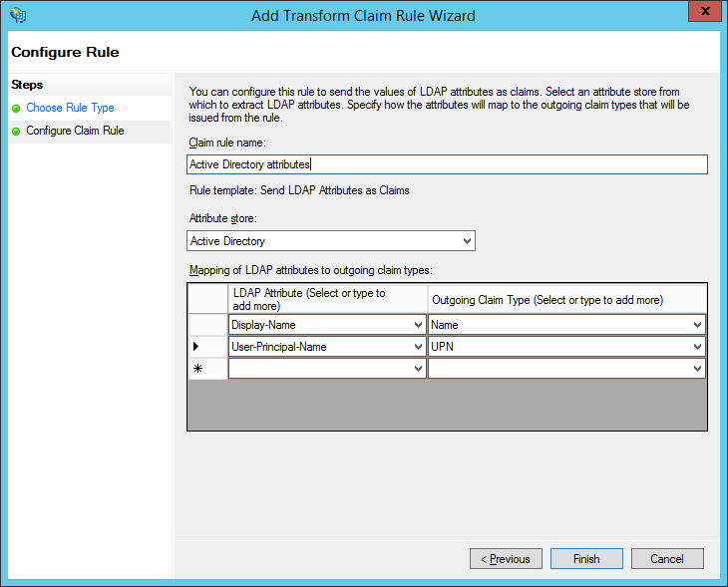The height and width of the screenshot is (587, 728).
Task: Open empty row LDAP attribute dropdown
Action: coord(417,369)
